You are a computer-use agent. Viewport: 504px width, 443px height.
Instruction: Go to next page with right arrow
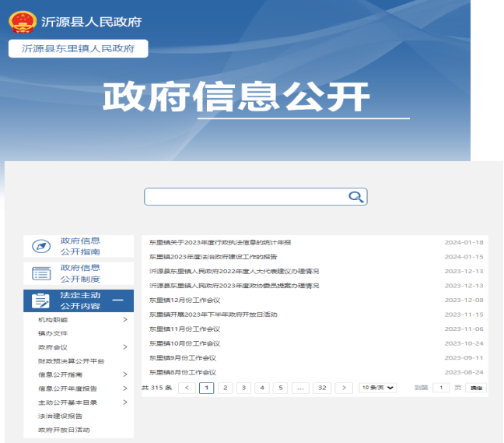click(343, 388)
